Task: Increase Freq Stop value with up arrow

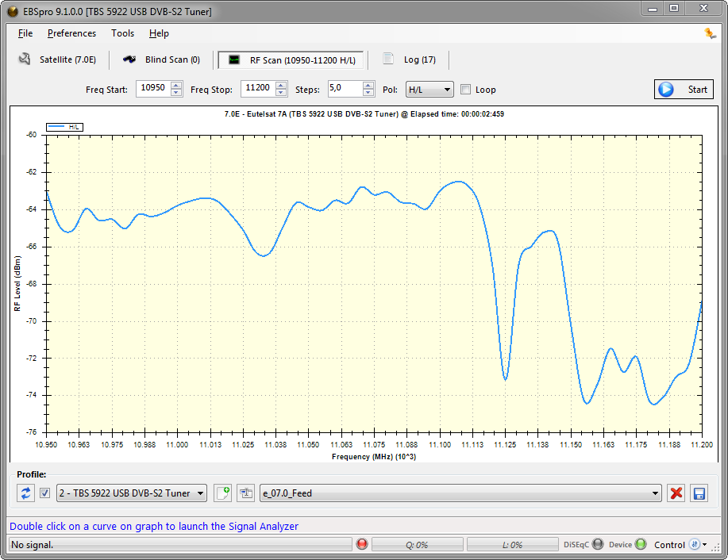Action: click(x=281, y=85)
